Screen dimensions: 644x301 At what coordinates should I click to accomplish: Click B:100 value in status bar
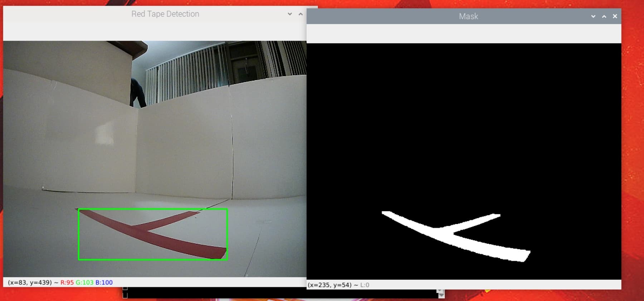pyautogui.click(x=104, y=282)
